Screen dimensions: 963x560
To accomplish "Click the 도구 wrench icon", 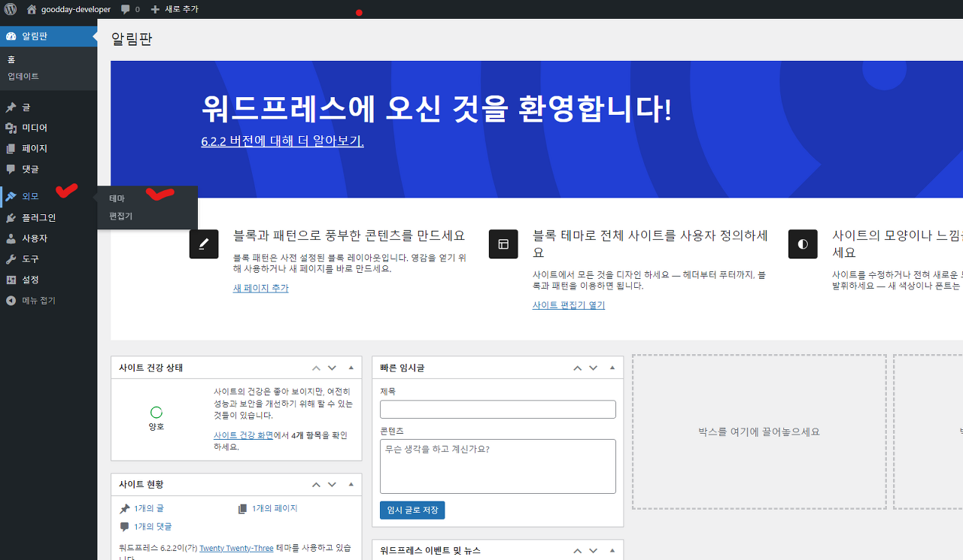I will point(11,259).
